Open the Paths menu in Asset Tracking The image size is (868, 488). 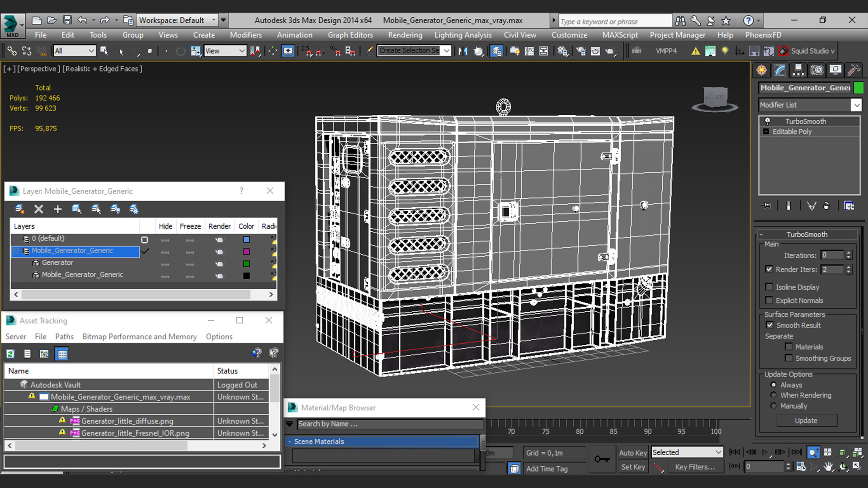[x=64, y=337]
